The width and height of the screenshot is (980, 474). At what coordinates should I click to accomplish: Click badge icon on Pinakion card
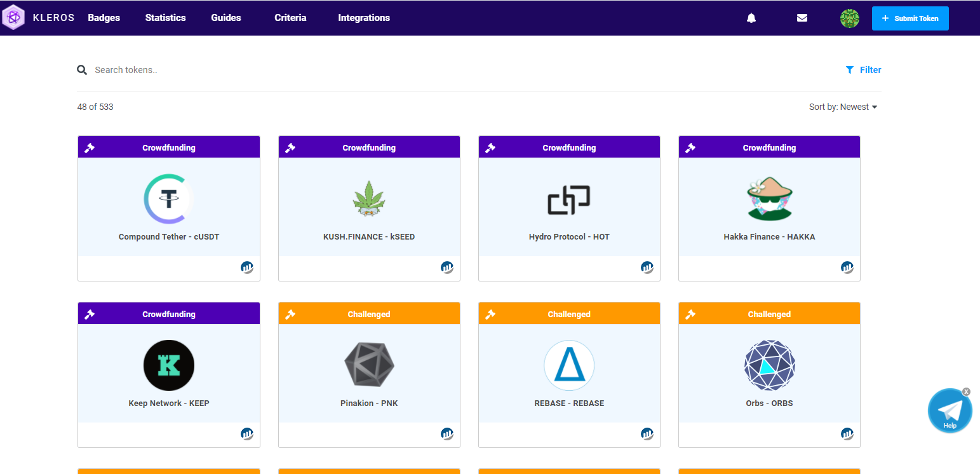pyautogui.click(x=447, y=434)
